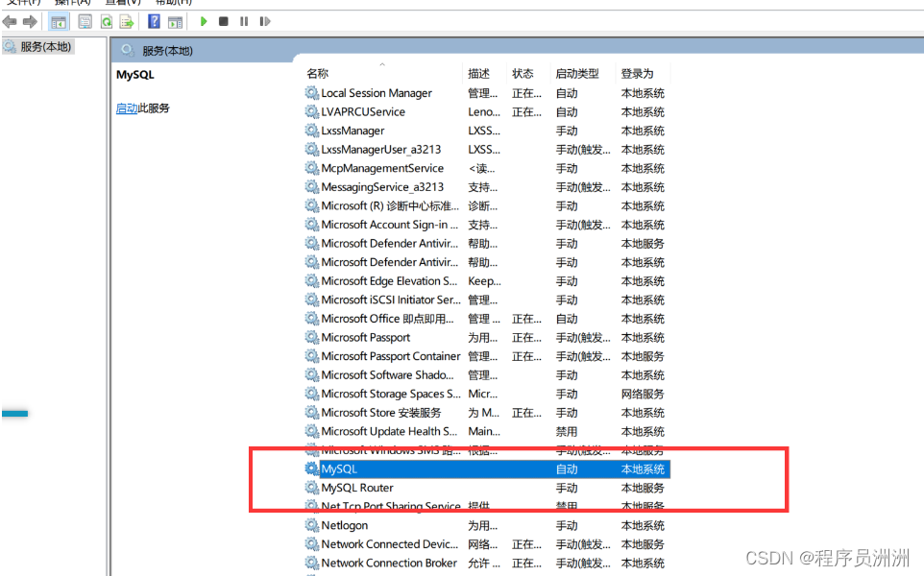Screen dimensions: 924x576
Task: Select Microsoft iSCSI Initiator Service name
Action: tap(391, 300)
